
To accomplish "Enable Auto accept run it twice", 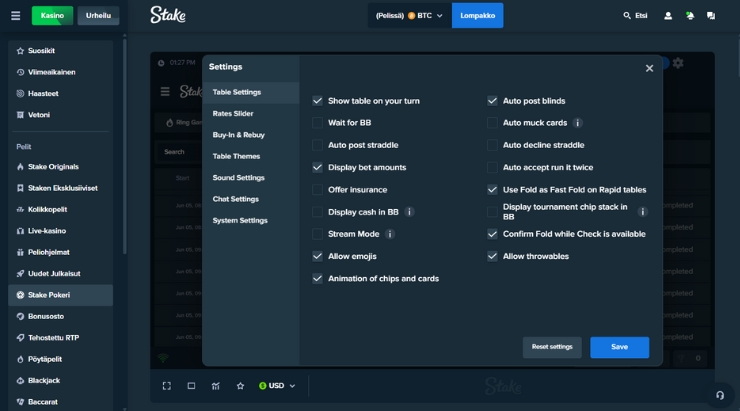I will click(x=492, y=168).
